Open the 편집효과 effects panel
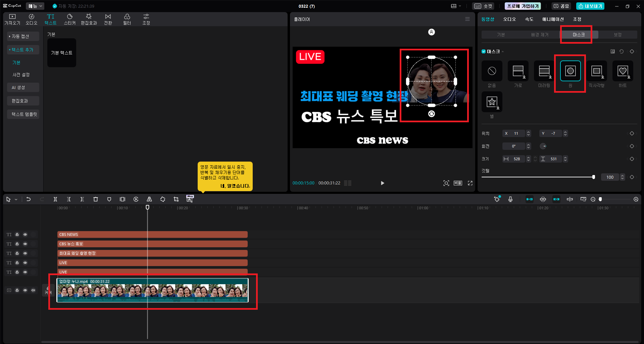This screenshot has height=344, width=644. 89,19
